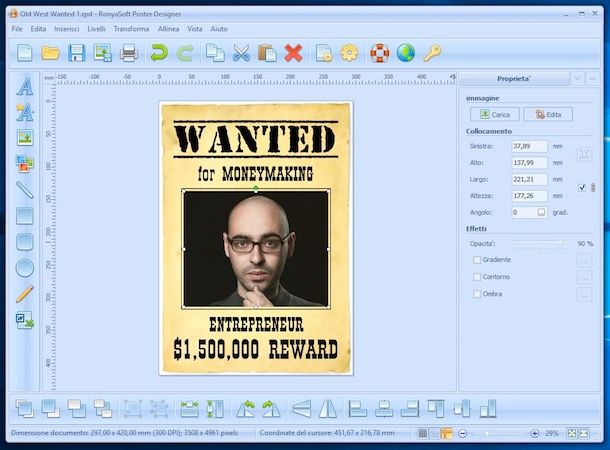Delete selected object with red X
The image size is (610, 450).
[x=293, y=53]
